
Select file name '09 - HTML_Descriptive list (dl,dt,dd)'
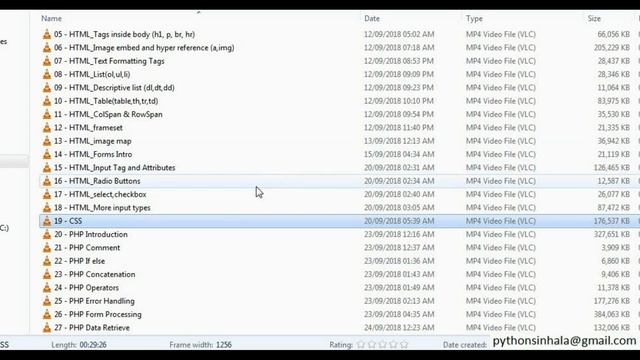coord(114,88)
